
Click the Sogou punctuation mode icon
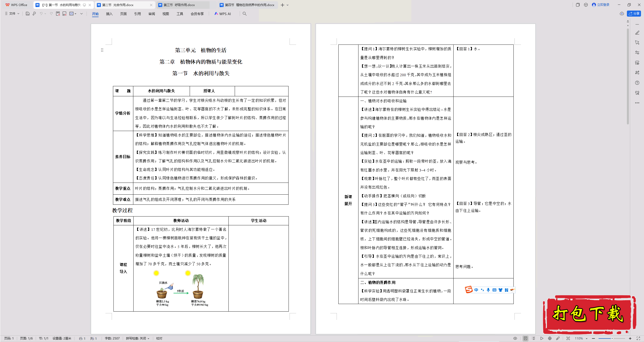482,290
